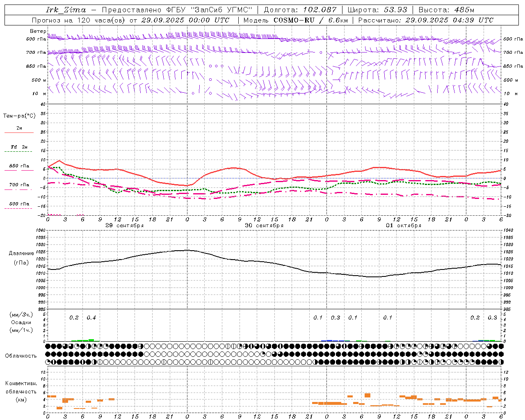The width and height of the screenshot is (525, 420).
Task: Select the model name "COSMO-RU / 6.6км"
Action: pyautogui.click(x=310, y=20)
